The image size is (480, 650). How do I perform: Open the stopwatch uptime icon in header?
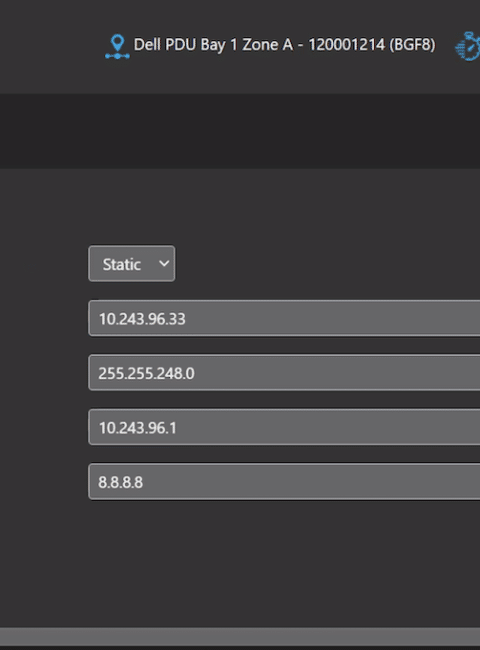pyautogui.click(x=468, y=46)
